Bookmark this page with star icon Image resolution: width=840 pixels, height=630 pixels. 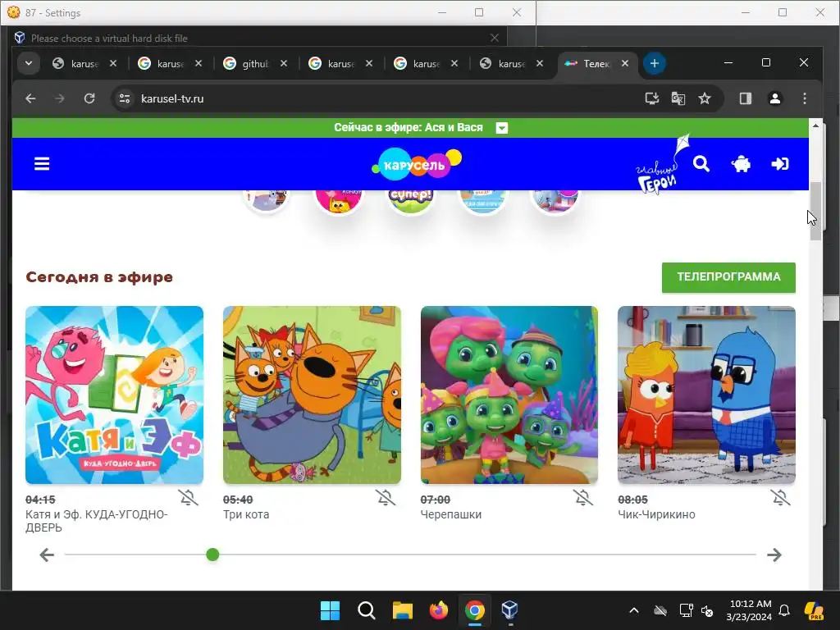tap(705, 98)
